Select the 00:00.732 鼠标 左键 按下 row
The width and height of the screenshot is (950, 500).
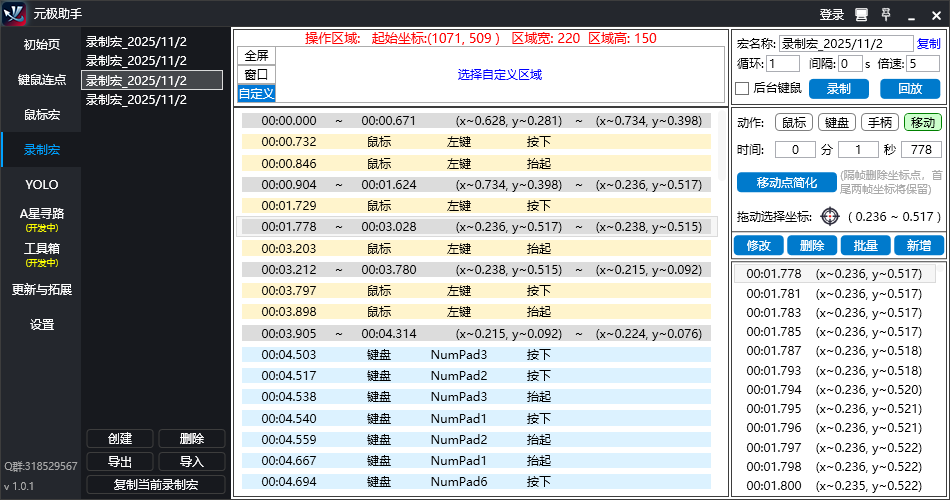pos(476,142)
